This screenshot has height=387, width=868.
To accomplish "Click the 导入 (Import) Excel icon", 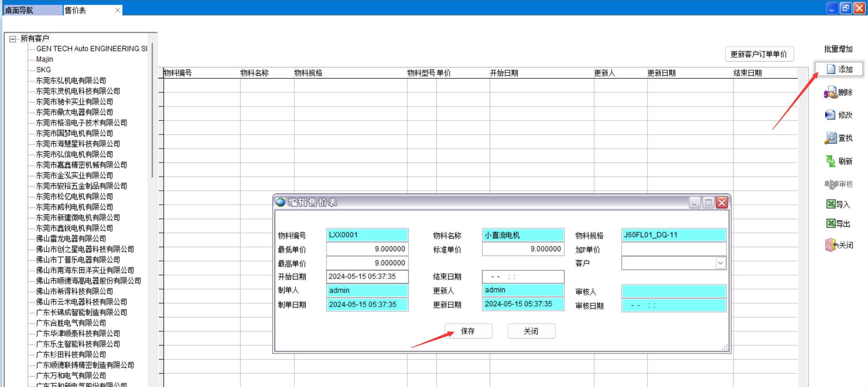I will (x=831, y=204).
